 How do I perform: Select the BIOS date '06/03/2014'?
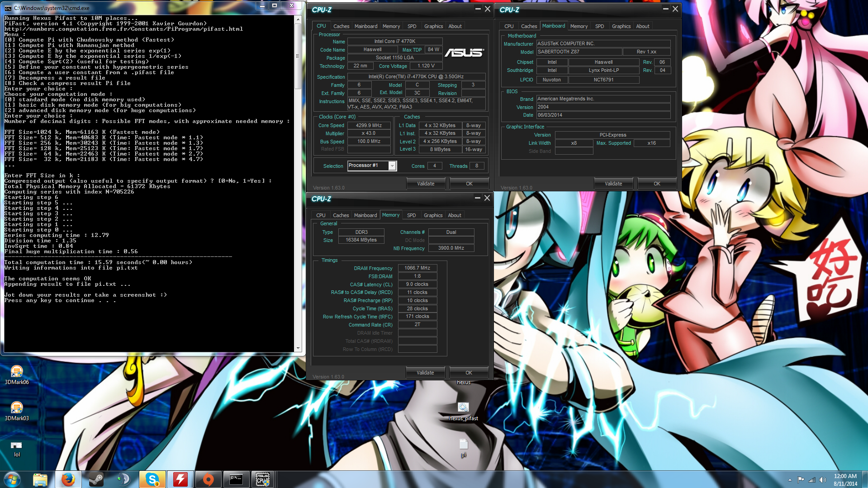tap(603, 115)
